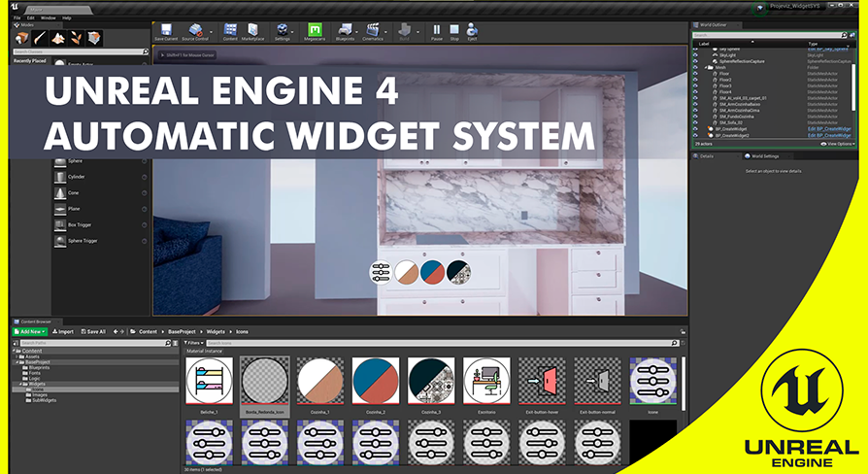Hide the SM_Sofa_02 actor

695,123
